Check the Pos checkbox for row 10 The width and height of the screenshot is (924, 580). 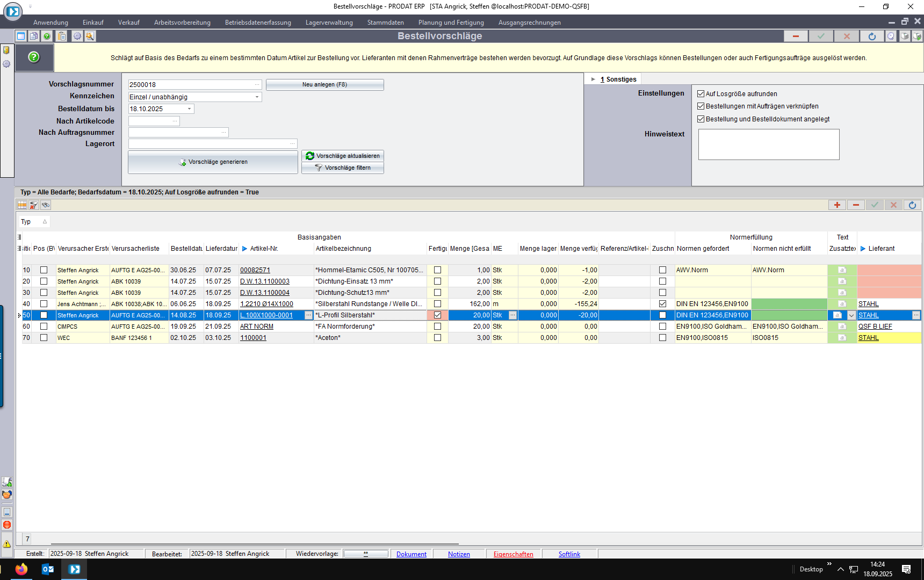pyautogui.click(x=44, y=270)
